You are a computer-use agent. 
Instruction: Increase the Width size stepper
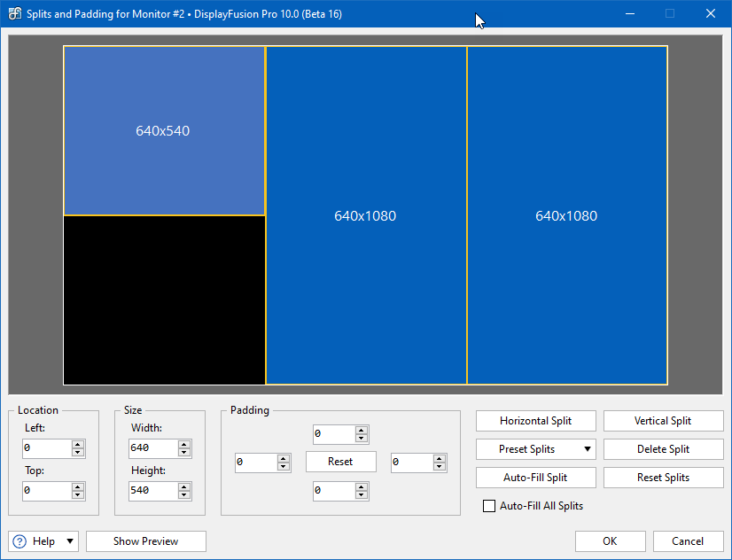(x=184, y=445)
